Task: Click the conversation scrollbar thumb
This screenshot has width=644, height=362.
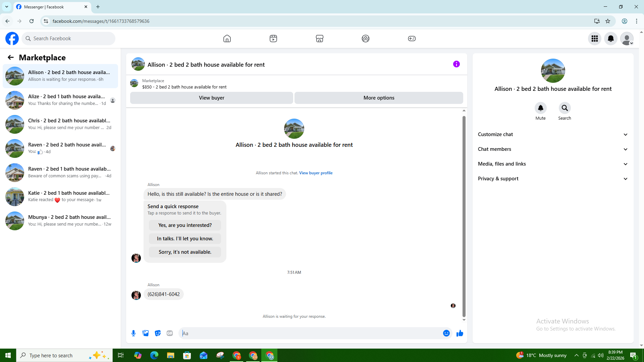Action: click(x=464, y=216)
